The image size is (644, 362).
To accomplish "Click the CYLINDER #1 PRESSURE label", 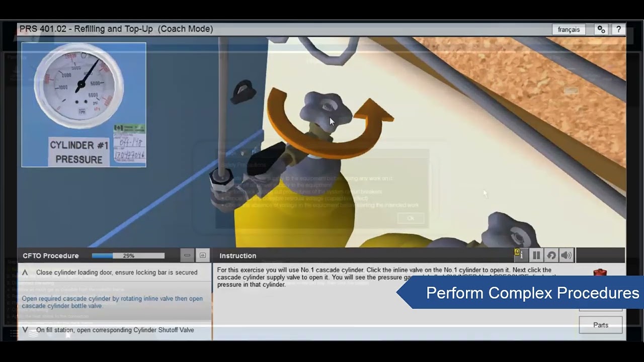I will [x=79, y=152].
